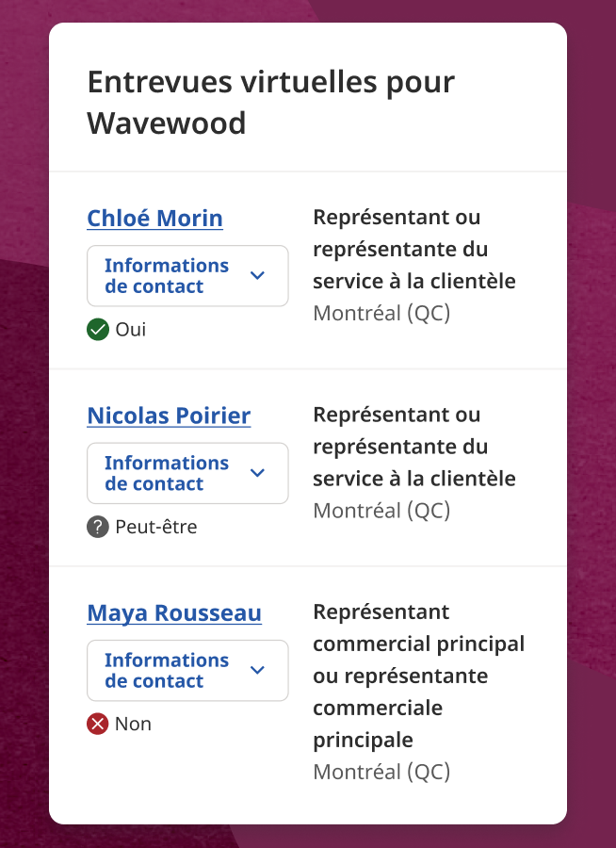Click the gray question mark icon
This screenshot has width=616, height=848.
coord(98,527)
